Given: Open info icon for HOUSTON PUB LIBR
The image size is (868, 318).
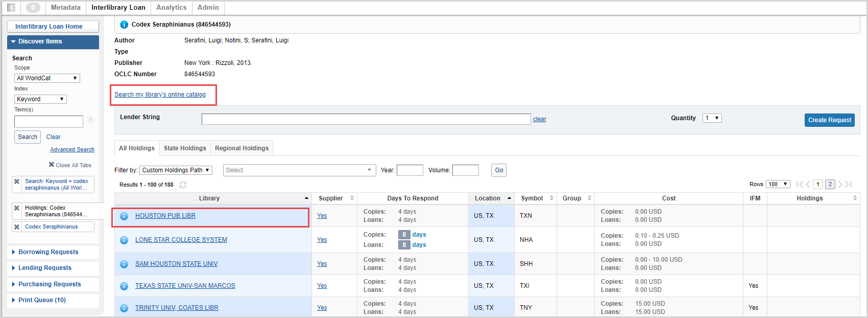Looking at the screenshot, I should pyautogui.click(x=124, y=216).
